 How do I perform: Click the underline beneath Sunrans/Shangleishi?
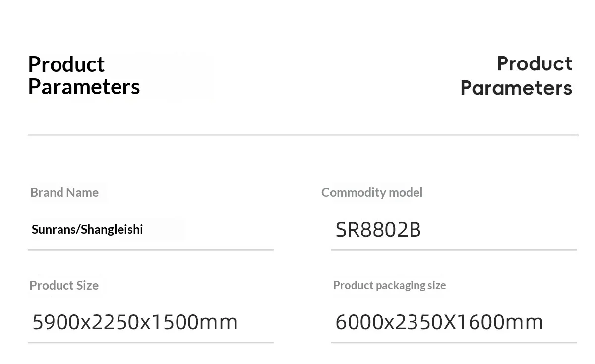click(151, 250)
